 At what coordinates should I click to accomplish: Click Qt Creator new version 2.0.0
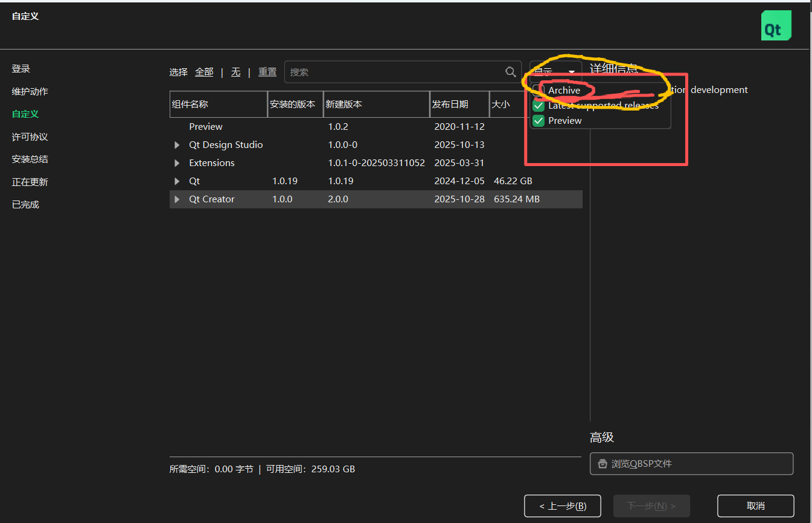(338, 199)
